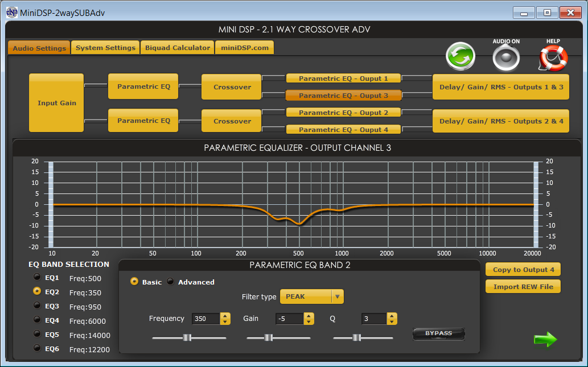The height and width of the screenshot is (367, 588).
Task: Open the upper Parametric EQ input block
Action: point(143,86)
